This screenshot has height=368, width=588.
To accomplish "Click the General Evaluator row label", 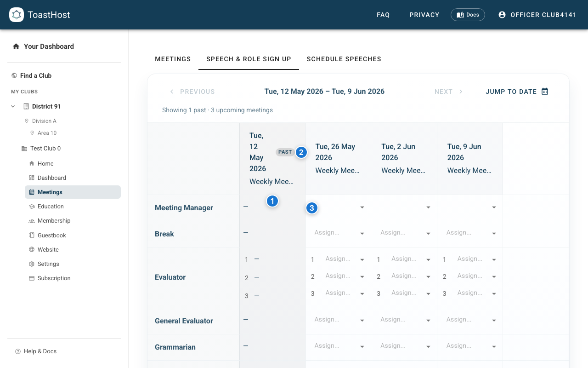I will [184, 321].
